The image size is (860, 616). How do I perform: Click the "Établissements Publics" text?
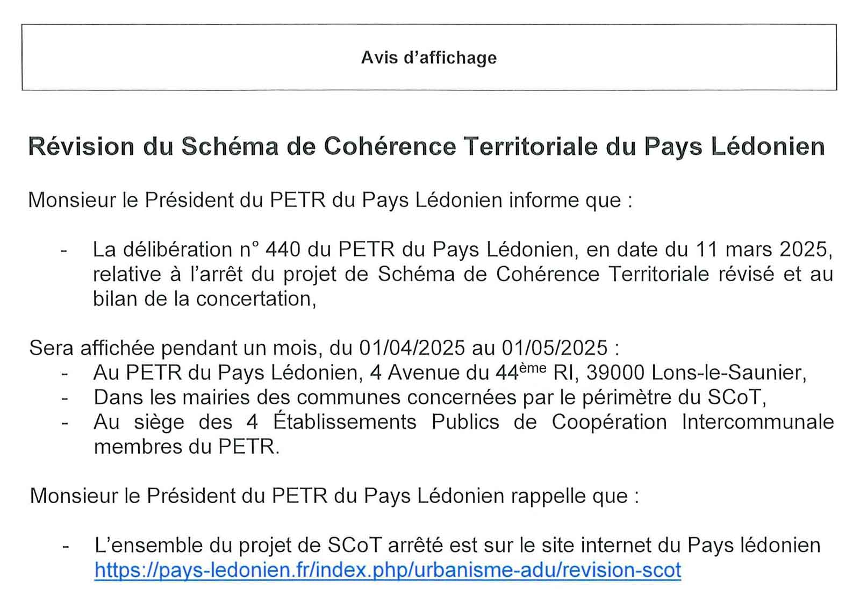pyautogui.click(x=398, y=421)
